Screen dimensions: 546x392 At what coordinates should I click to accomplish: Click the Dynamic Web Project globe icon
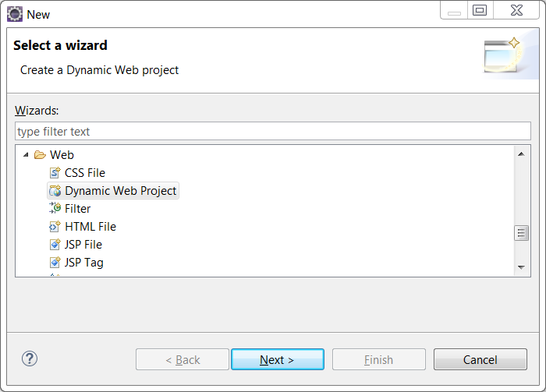[x=55, y=191]
